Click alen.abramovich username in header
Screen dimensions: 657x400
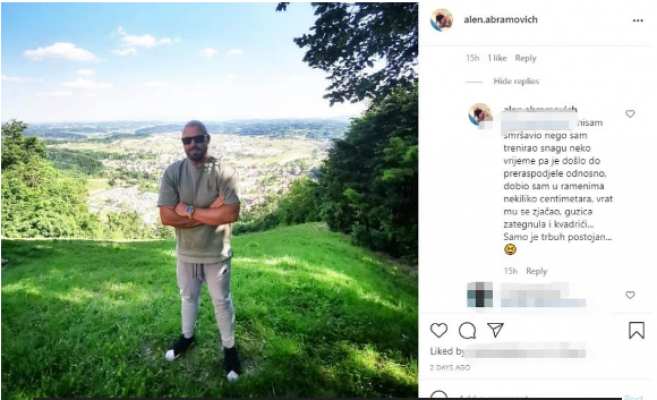tap(500, 20)
